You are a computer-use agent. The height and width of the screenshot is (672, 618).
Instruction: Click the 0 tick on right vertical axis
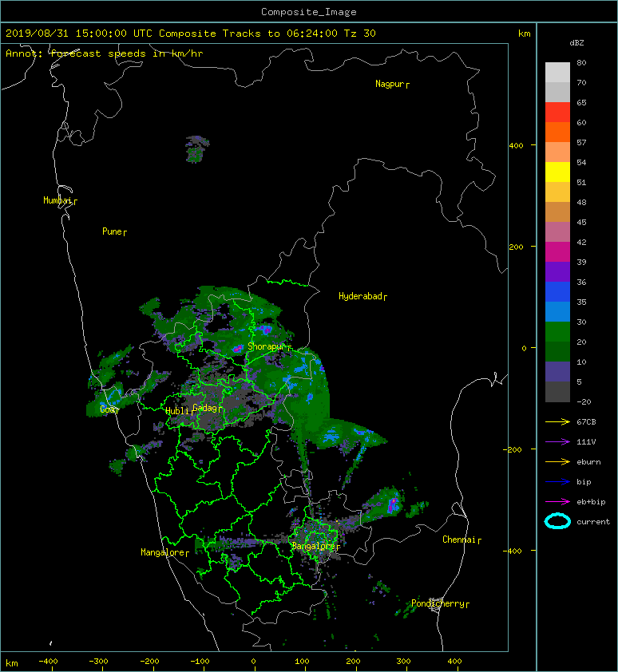click(524, 348)
